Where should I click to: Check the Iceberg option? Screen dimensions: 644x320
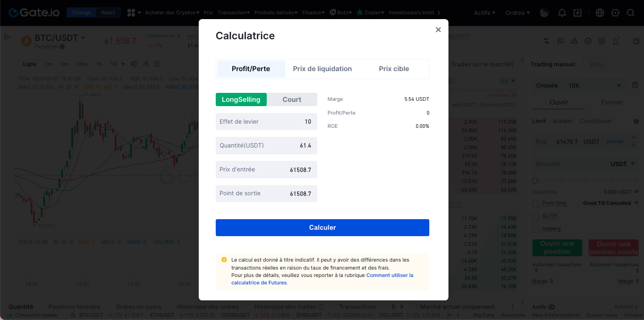536,229
